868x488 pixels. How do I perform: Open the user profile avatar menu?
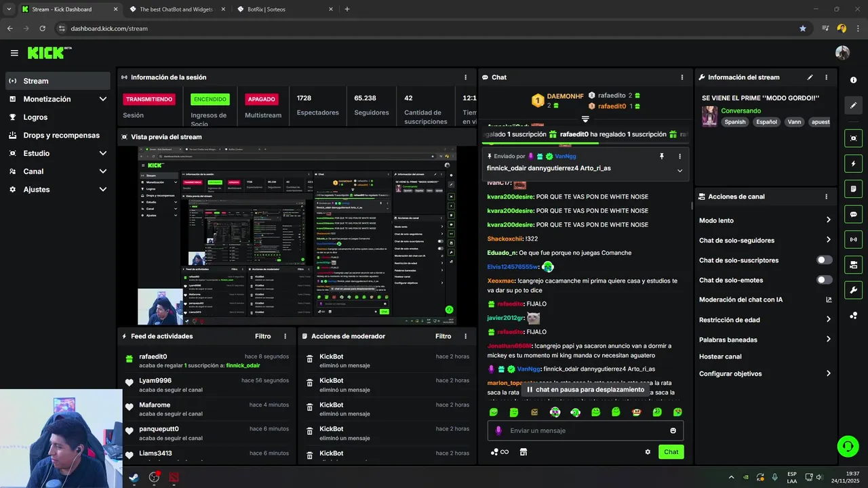[x=842, y=53]
